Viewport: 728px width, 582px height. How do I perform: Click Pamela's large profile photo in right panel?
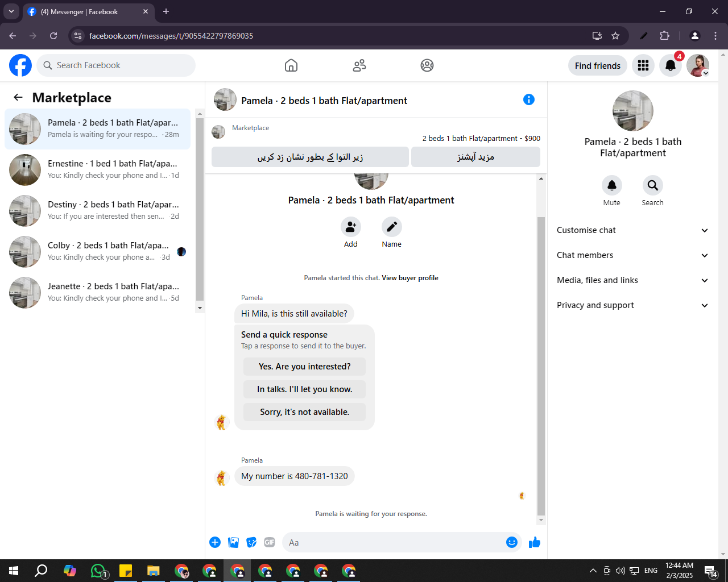(x=633, y=111)
